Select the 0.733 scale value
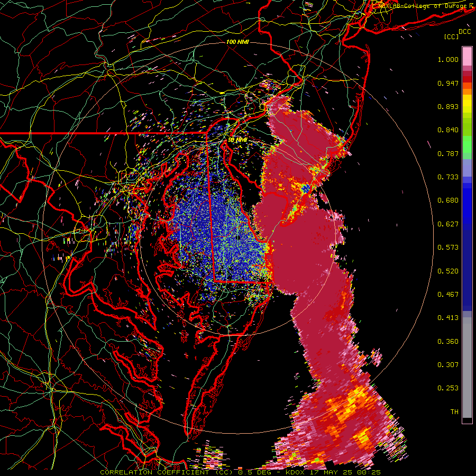Screen dimensions: 476x476 (x=448, y=177)
